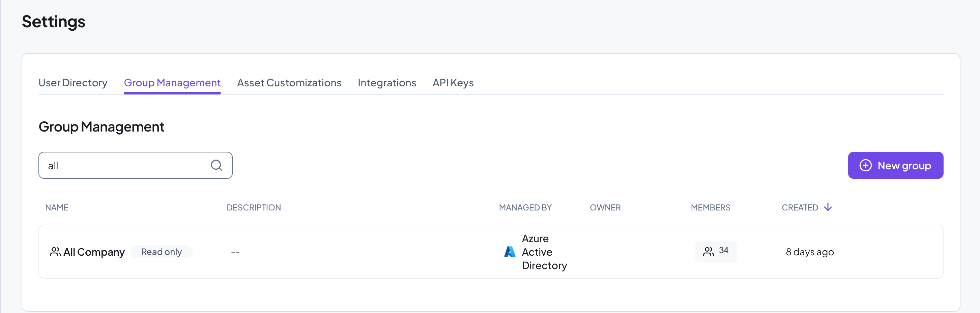The width and height of the screenshot is (980, 313).
Task: Click the Group Management section heading
Action: [101, 126]
